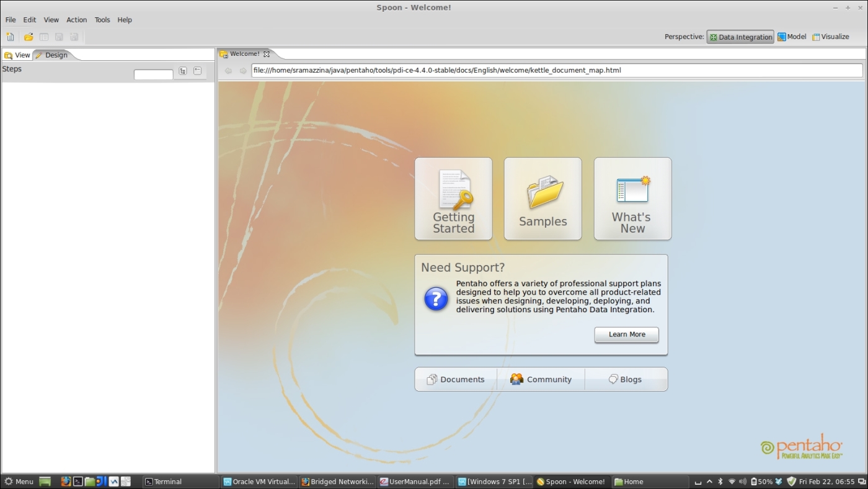
Task: Switch to the Visualize perspective
Action: (831, 37)
